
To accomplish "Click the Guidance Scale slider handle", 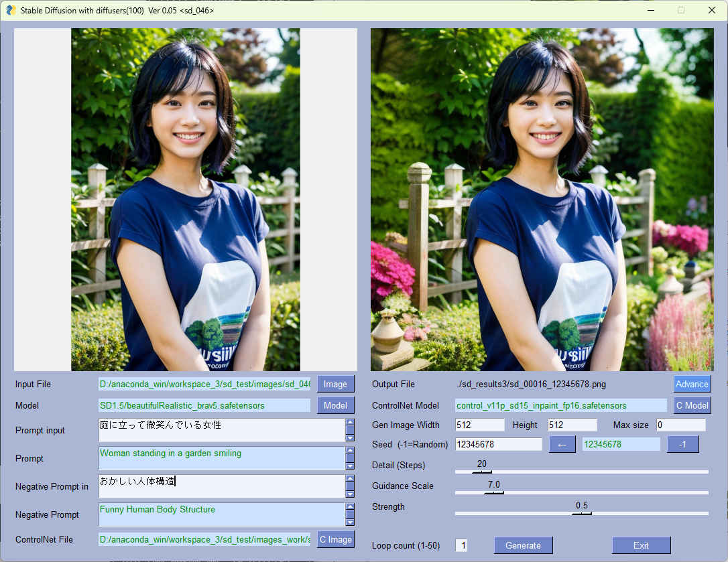I will pyautogui.click(x=494, y=492).
